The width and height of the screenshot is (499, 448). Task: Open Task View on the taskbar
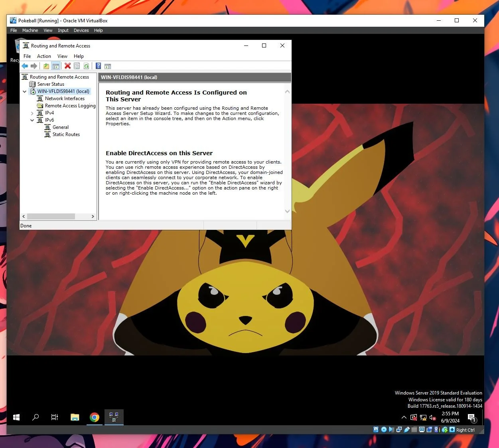point(55,417)
